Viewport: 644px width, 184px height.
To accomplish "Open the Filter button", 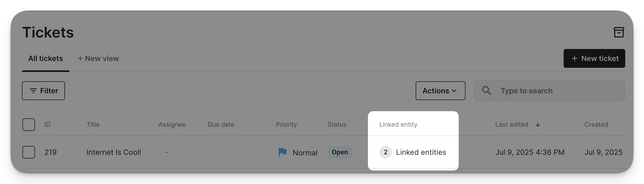I will [x=43, y=91].
